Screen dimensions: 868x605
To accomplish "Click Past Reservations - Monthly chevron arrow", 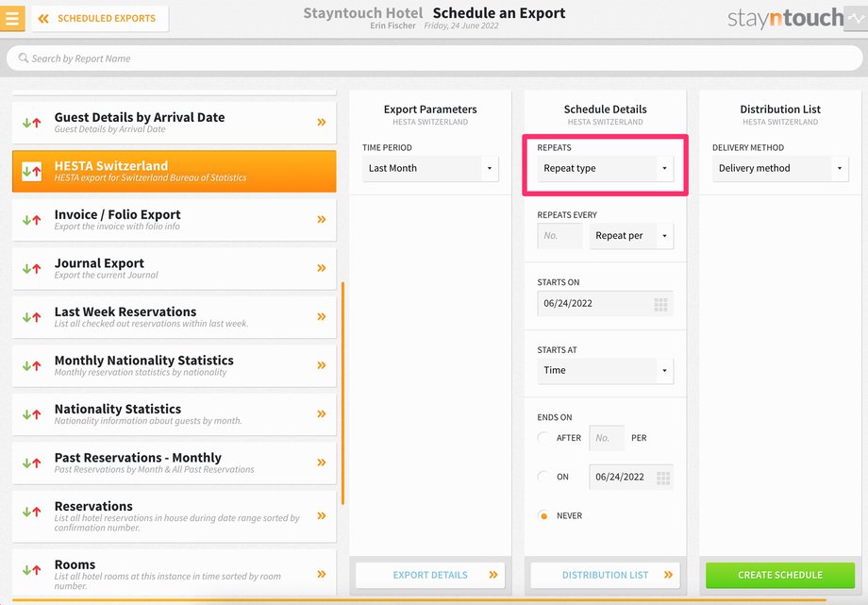I will [x=322, y=462].
